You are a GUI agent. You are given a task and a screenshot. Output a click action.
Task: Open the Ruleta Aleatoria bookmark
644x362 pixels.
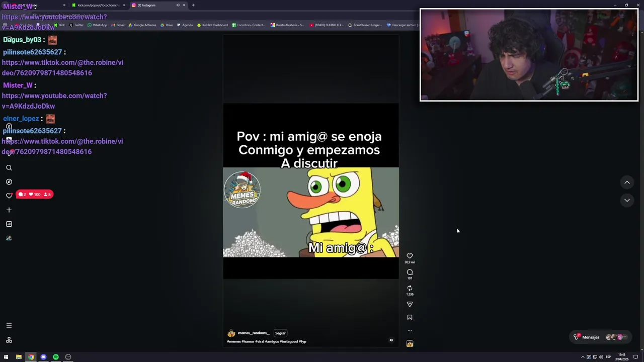287,25
